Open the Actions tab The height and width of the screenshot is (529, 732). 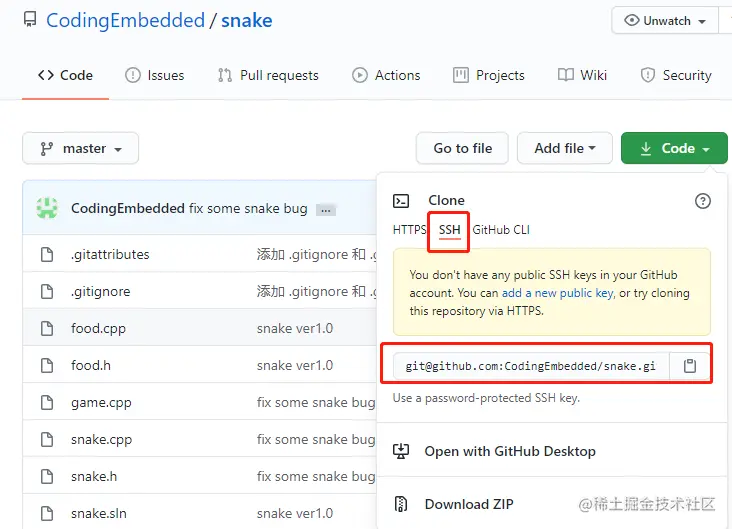pyautogui.click(x=386, y=75)
